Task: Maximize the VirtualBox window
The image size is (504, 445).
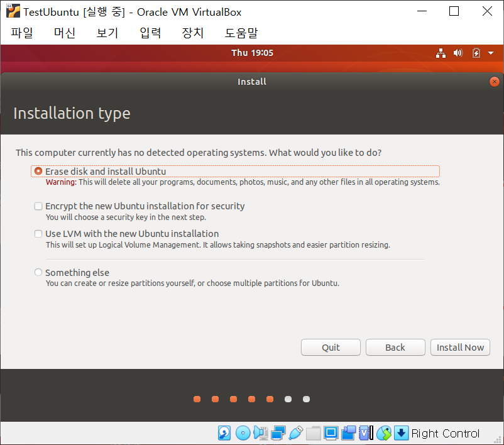Action: pos(454,11)
